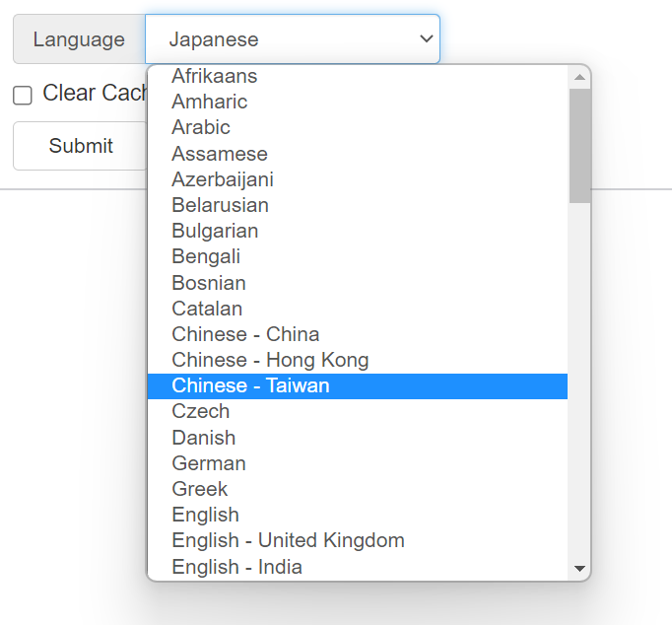The image size is (672, 625).
Task: Pick Arabic from the language options
Action: tap(358, 127)
